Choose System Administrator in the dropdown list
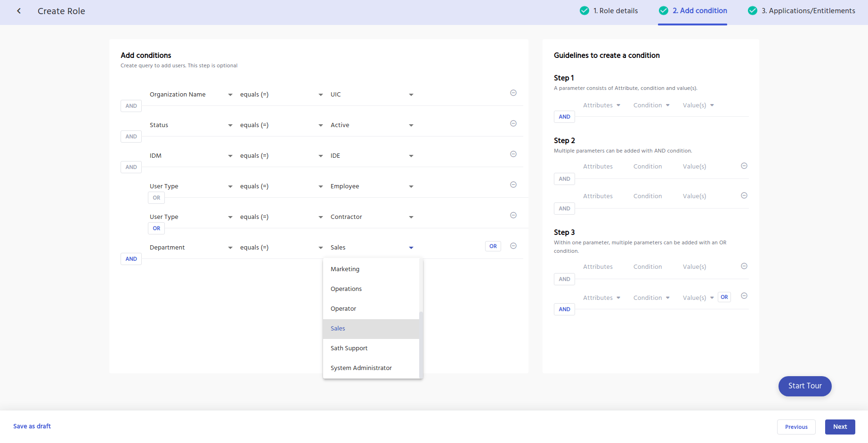This screenshot has width=868, height=443. tap(361, 368)
